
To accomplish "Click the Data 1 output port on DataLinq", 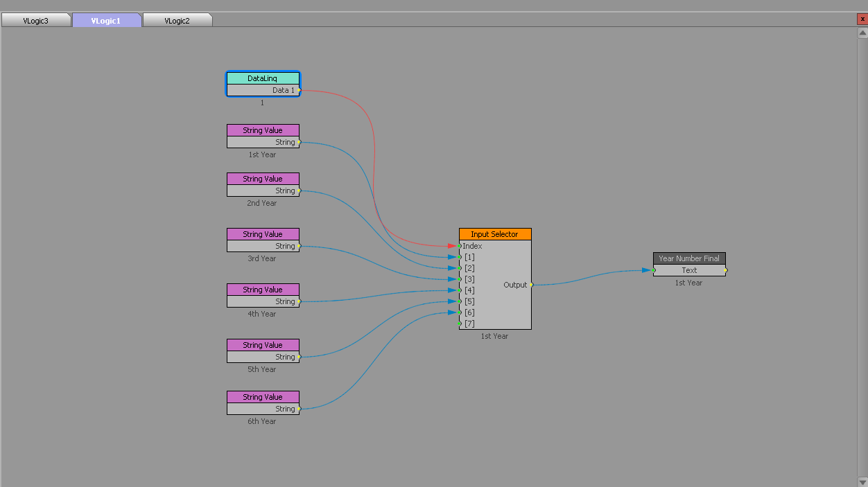I will [300, 90].
